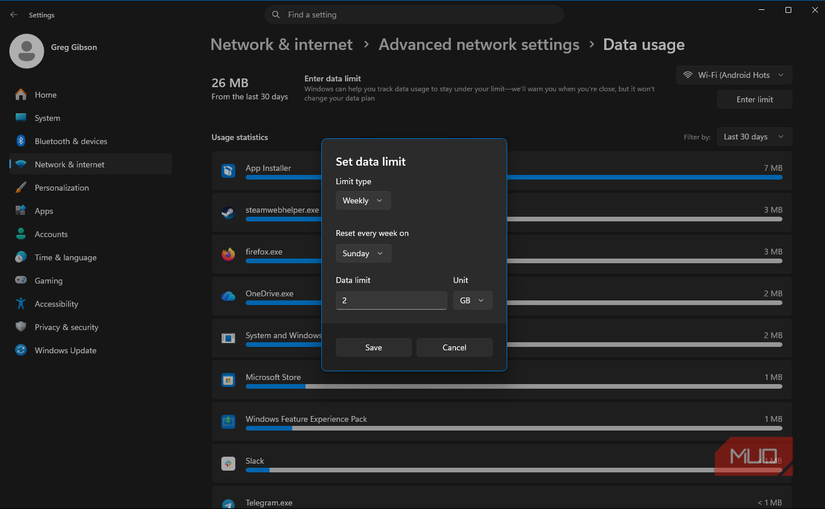
Task: Click the Telegram.exe row name
Action: [268, 503]
